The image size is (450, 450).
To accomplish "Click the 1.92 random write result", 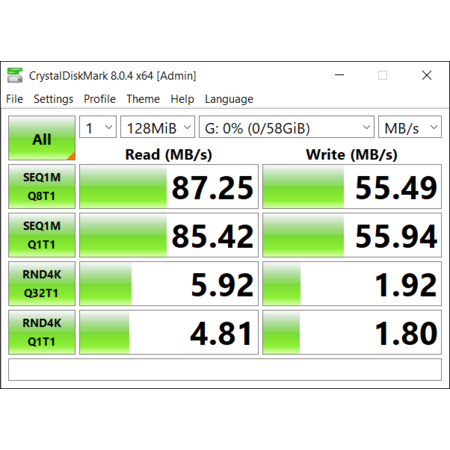I will pyautogui.click(x=352, y=283).
